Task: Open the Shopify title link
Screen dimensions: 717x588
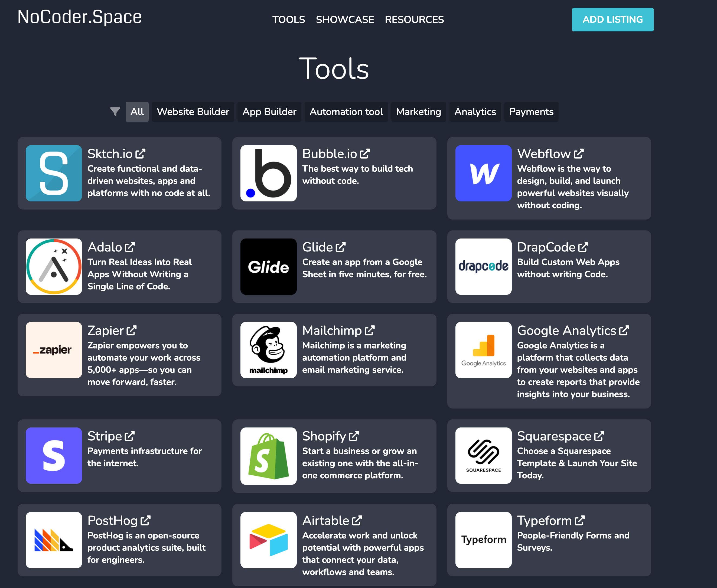Action: click(x=324, y=436)
